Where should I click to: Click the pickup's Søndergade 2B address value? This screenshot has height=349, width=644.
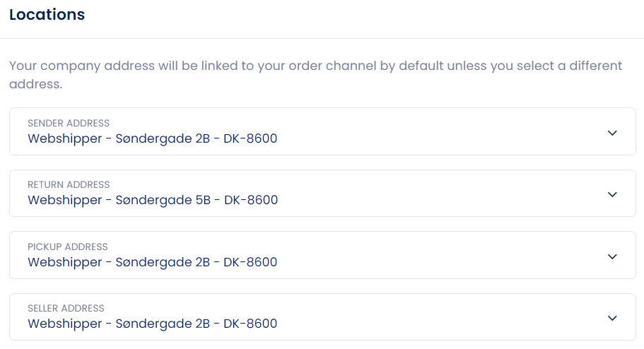[x=152, y=262]
